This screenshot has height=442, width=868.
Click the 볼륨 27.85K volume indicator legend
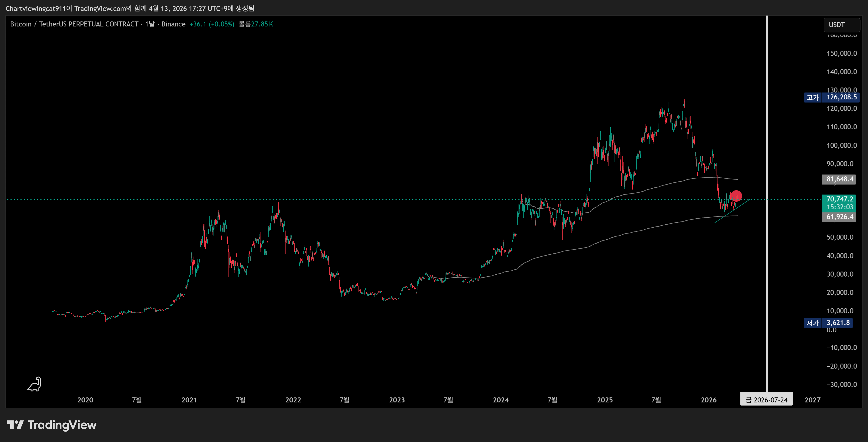(256, 24)
